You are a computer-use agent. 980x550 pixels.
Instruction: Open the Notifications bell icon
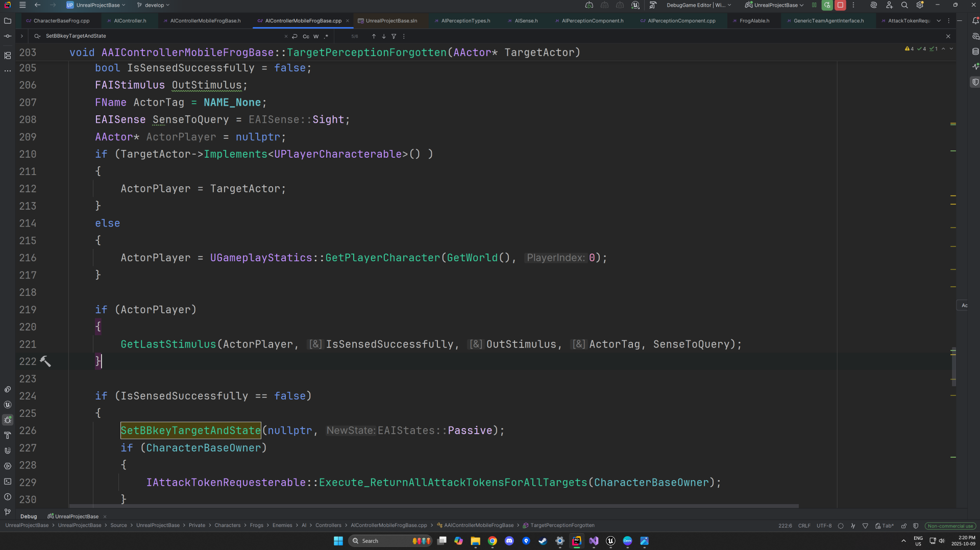click(x=975, y=21)
